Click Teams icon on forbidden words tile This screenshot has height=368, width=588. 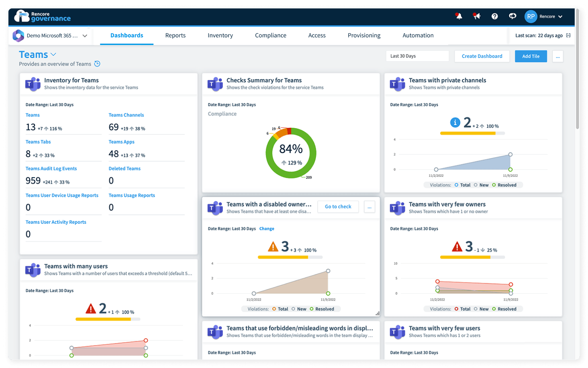pos(215,332)
